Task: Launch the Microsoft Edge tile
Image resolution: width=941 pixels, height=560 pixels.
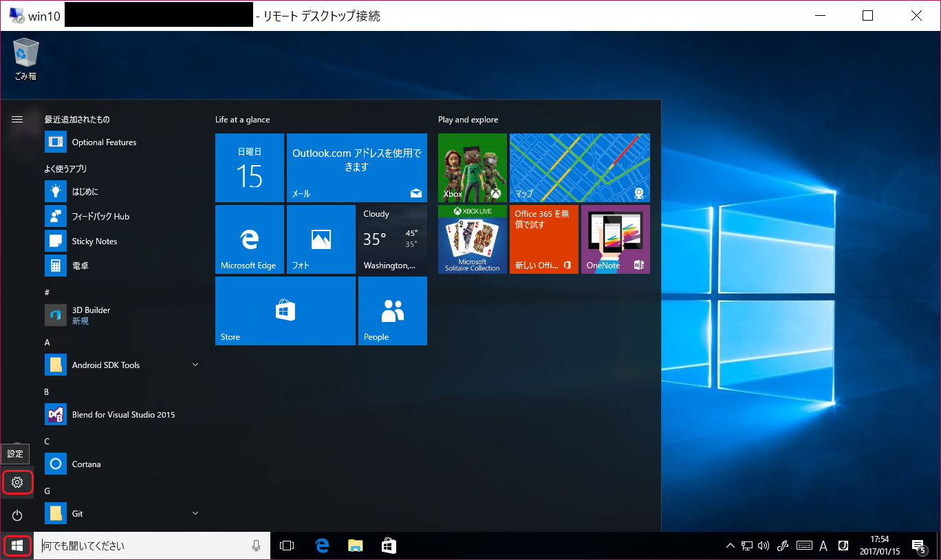Action: [x=250, y=239]
